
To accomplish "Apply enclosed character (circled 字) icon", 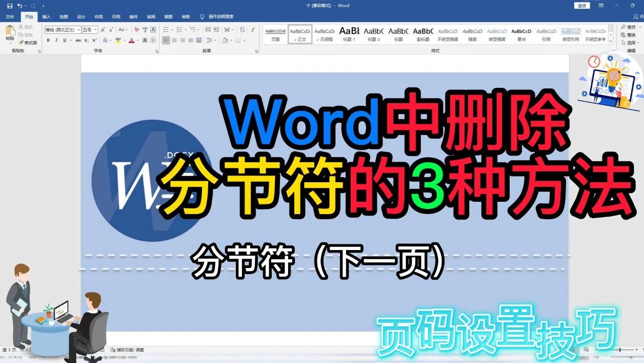I will (x=153, y=41).
